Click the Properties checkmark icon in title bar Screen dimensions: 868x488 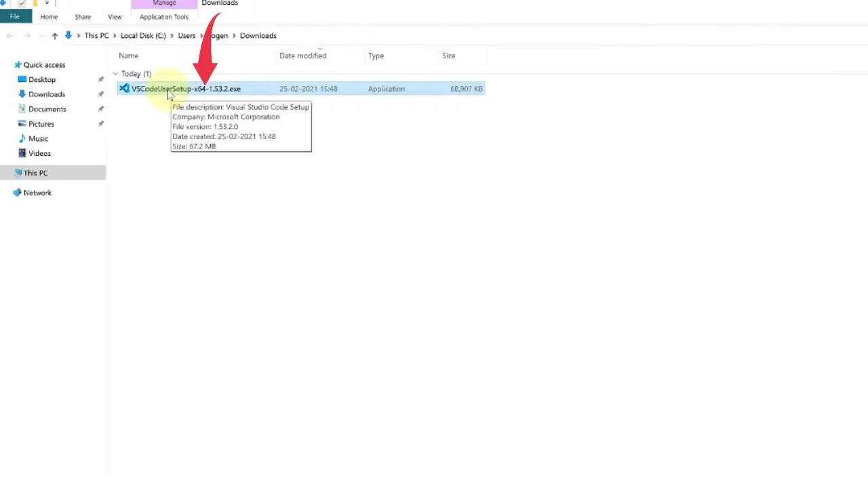[x=22, y=3]
